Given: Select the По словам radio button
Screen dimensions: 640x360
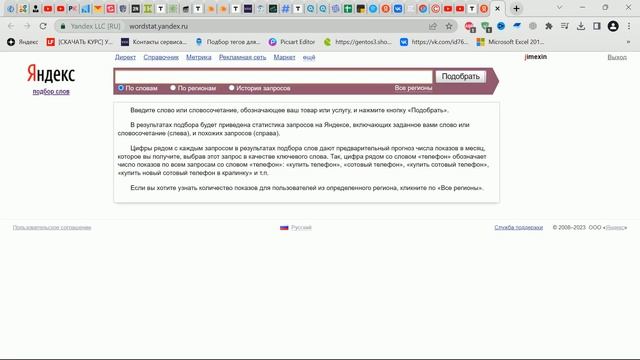Looking at the screenshot, I should [x=121, y=88].
